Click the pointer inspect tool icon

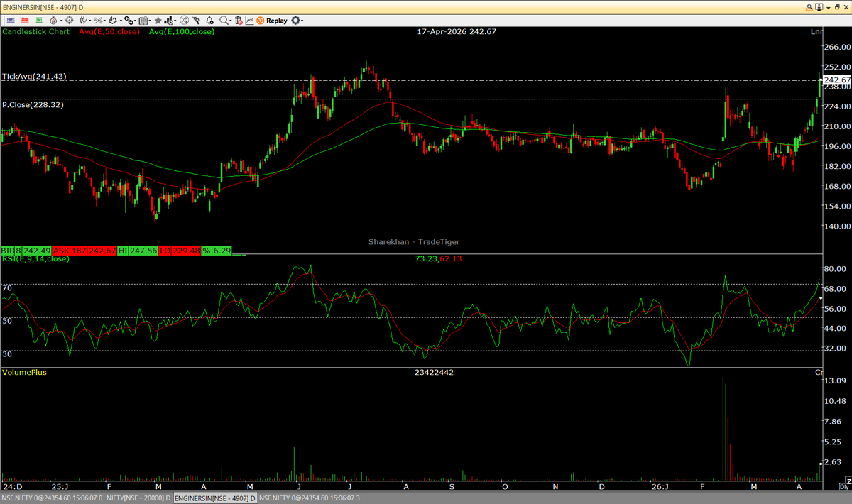pyautogui.click(x=196, y=21)
